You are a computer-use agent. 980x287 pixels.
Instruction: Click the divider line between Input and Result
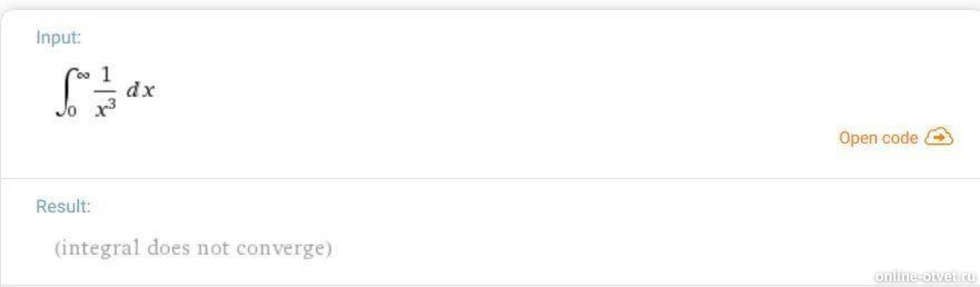click(490, 178)
